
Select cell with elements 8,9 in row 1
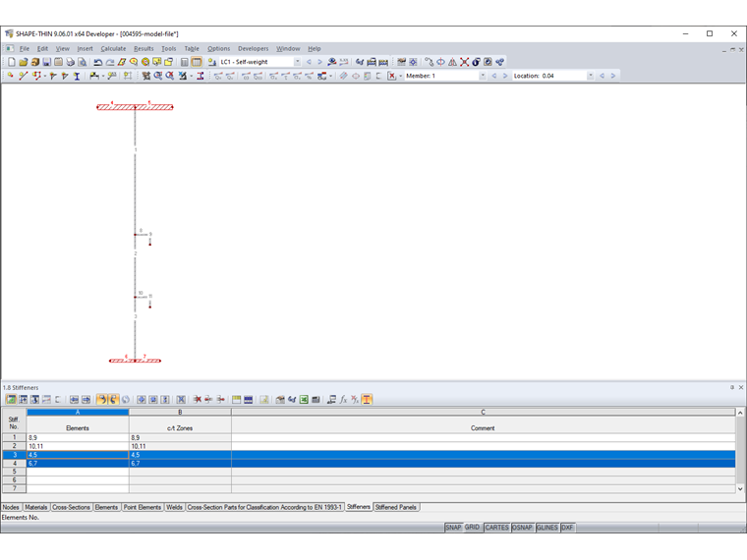[x=78, y=437]
